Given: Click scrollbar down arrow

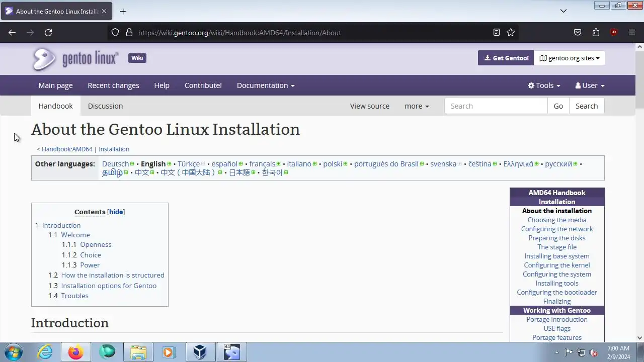Looking at the screenshot, I should click(639, 338).
